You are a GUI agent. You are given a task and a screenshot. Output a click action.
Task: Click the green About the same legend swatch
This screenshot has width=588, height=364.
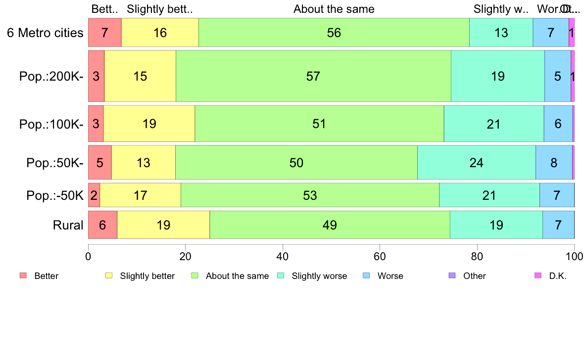[x=195, y=275]
